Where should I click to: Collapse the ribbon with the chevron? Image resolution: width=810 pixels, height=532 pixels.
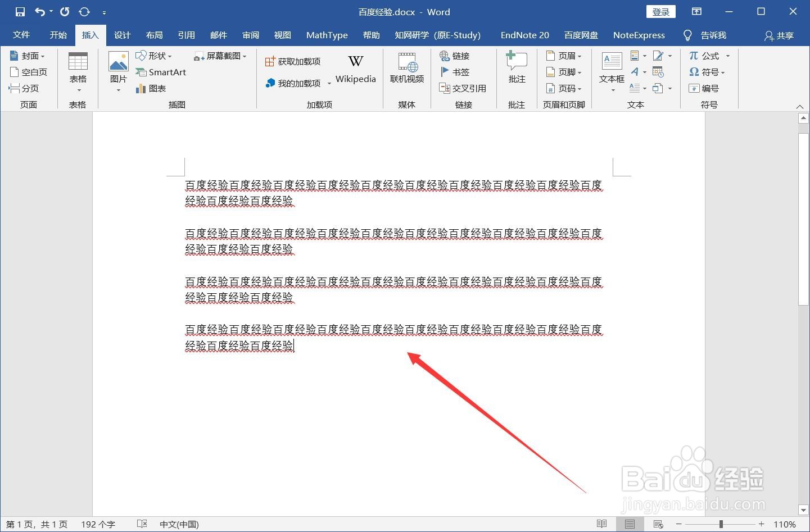coord(800,106)
